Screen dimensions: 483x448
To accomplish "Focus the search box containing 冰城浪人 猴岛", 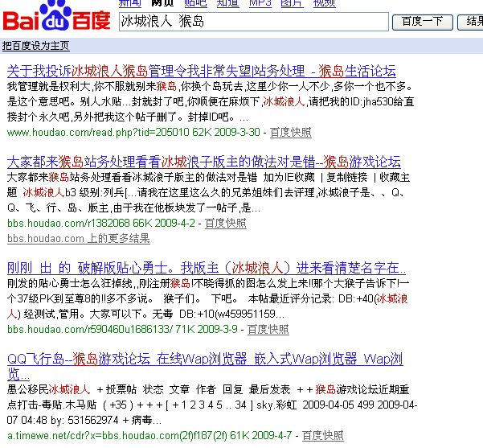I will coord(254,22).
